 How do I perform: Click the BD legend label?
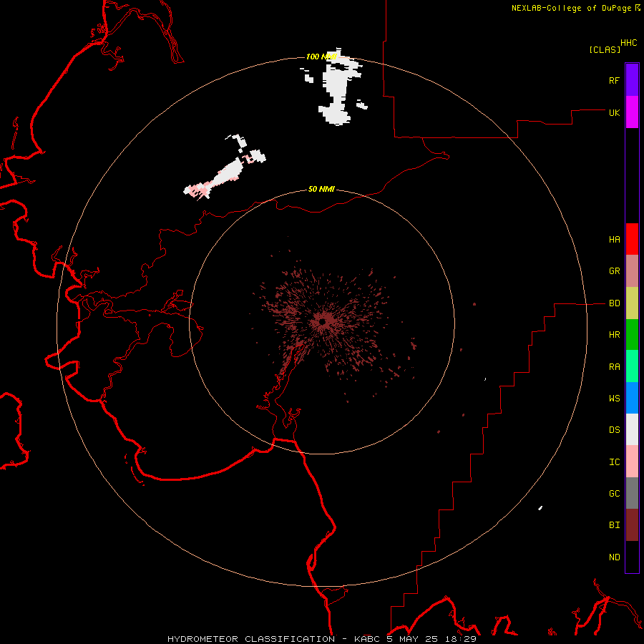[x=614, y=303]
